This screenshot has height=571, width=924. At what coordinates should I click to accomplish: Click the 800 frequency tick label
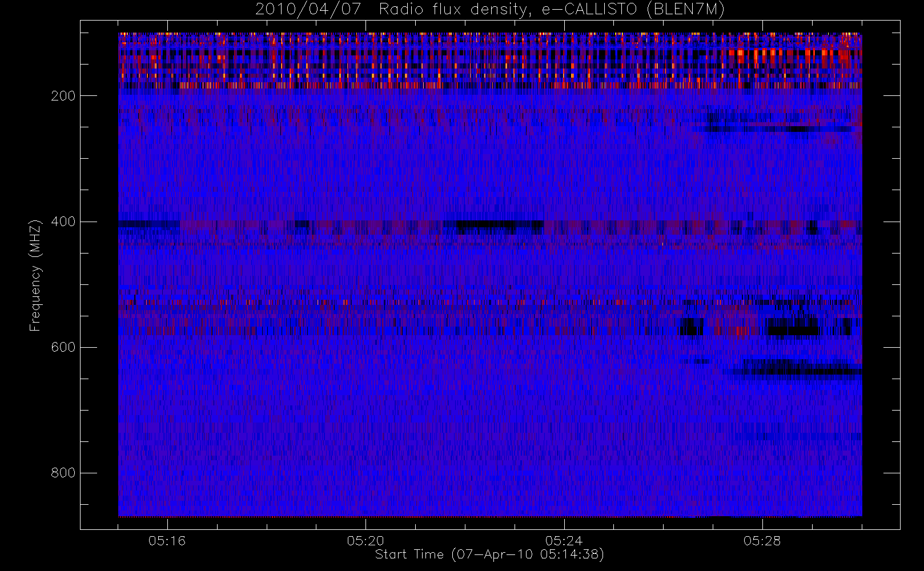coord(63,473)
